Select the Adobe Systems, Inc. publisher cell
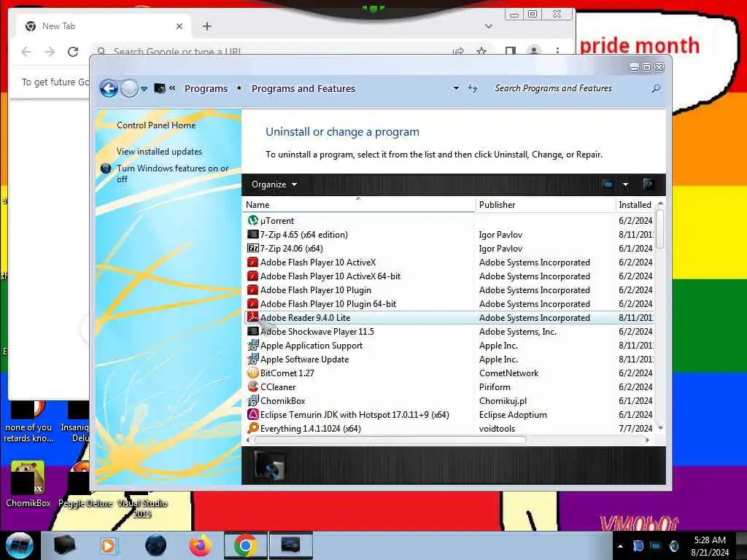The image size is (747, 560). (517, 332)
